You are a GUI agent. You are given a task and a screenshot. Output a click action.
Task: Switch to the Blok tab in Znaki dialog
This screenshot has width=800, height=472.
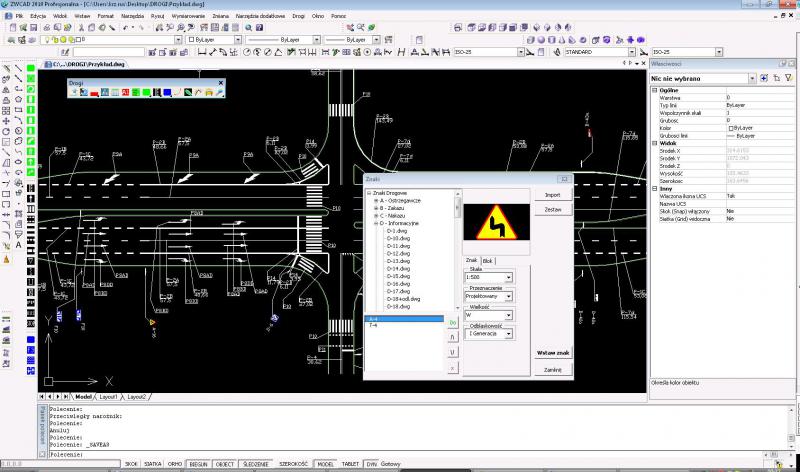click(488, 261)
